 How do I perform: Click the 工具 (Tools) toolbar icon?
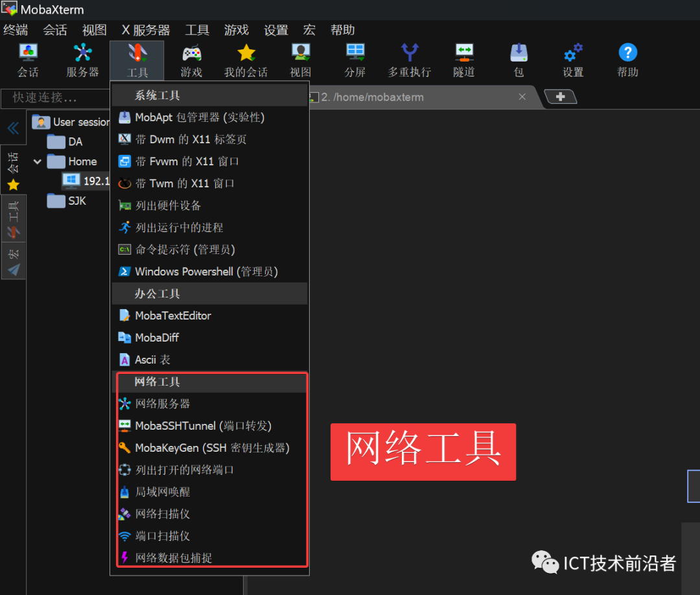(x=137, y=61)
